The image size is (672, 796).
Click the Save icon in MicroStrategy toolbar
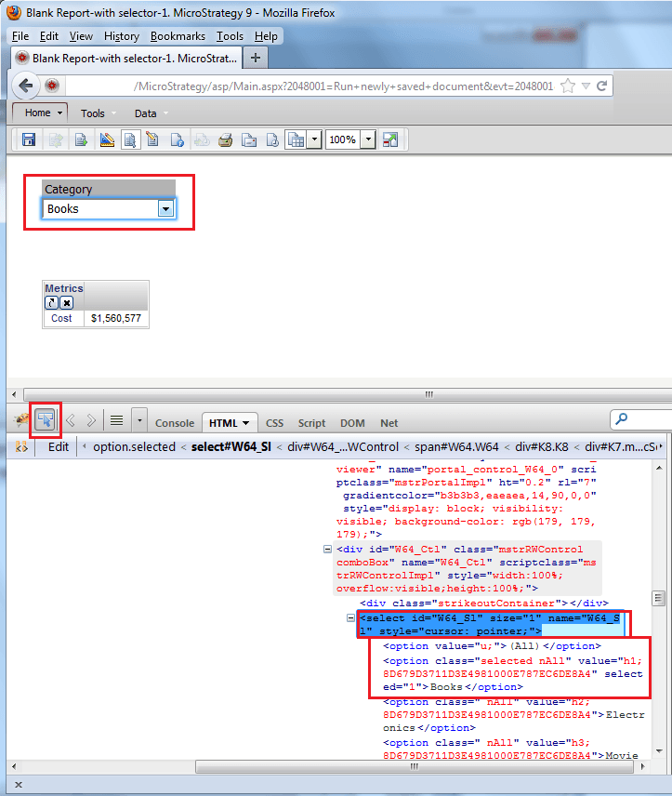coord(29,139)
